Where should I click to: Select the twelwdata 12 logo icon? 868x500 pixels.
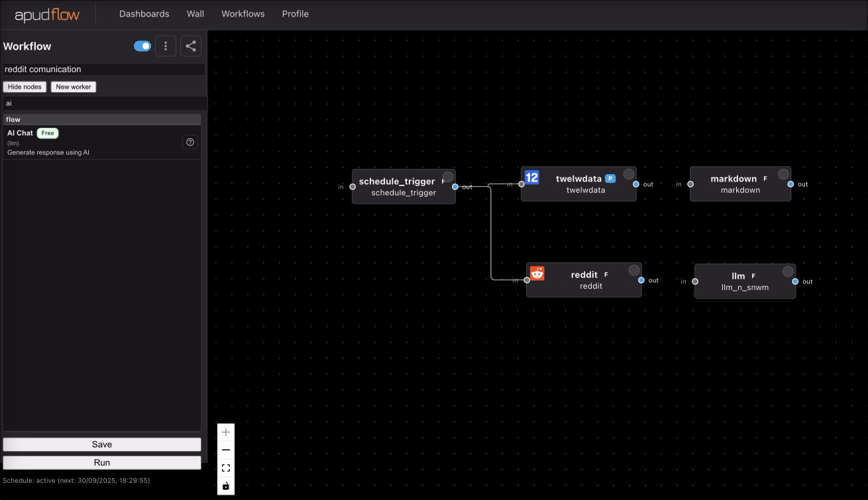pos(531,177)
